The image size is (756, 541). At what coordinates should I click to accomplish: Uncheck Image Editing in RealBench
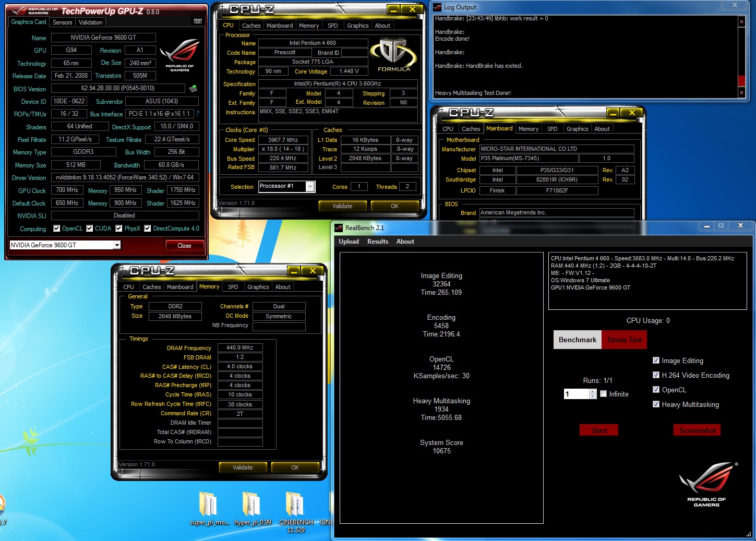(656, 360)
